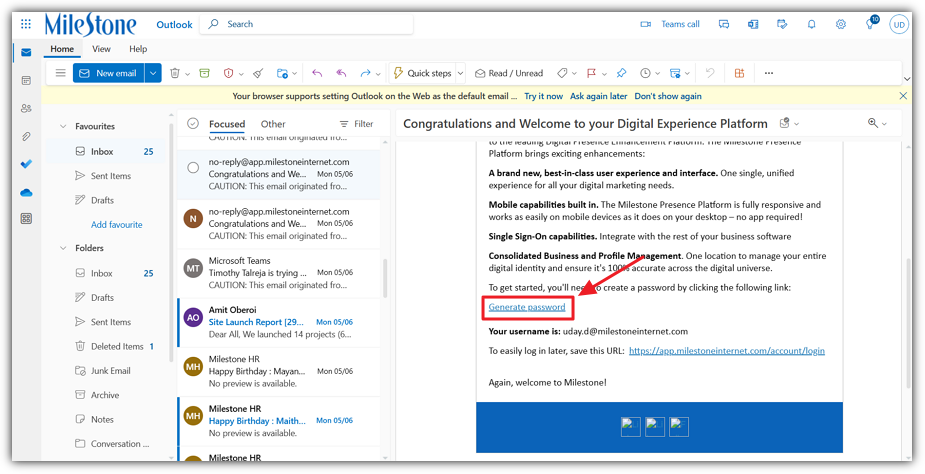Open More apps icon in left rail

(x=26, y=218)
